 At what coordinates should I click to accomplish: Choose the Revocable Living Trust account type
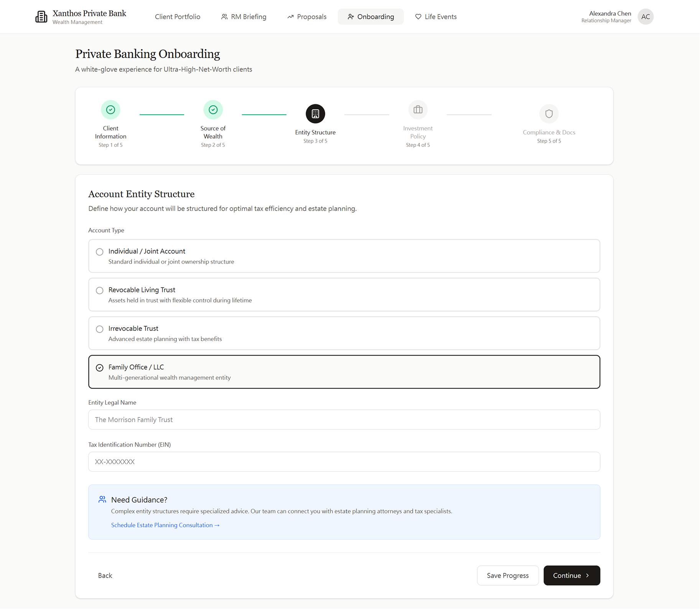(x=99, y=291)
